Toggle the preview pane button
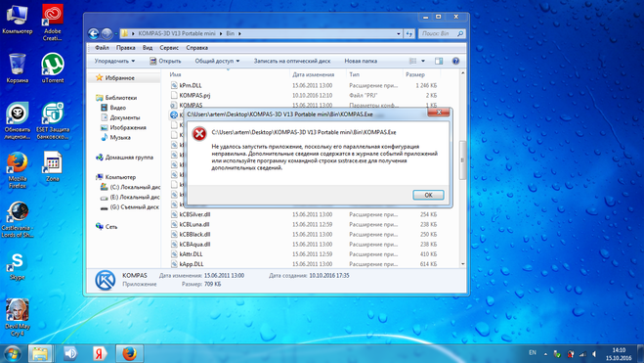Viewport: 644px width, 363px height. [439, 61]
